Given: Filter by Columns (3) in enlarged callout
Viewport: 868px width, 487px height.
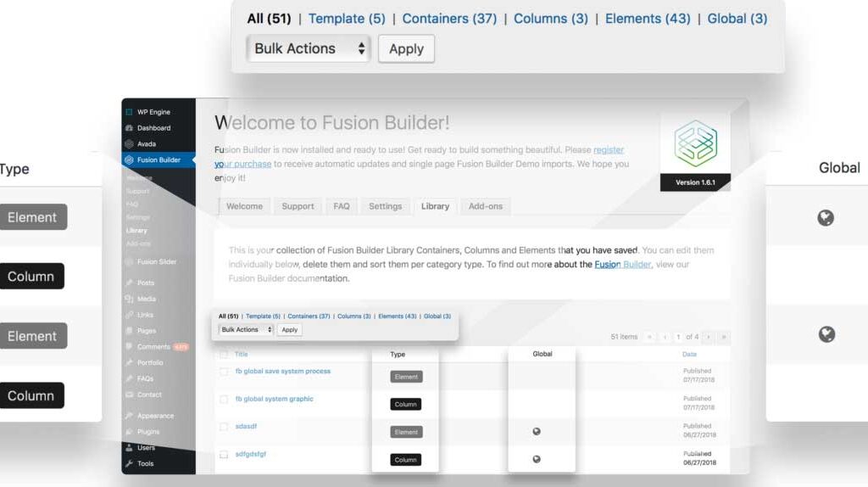Looking at the screenshot, I should [x=551, y=19].
